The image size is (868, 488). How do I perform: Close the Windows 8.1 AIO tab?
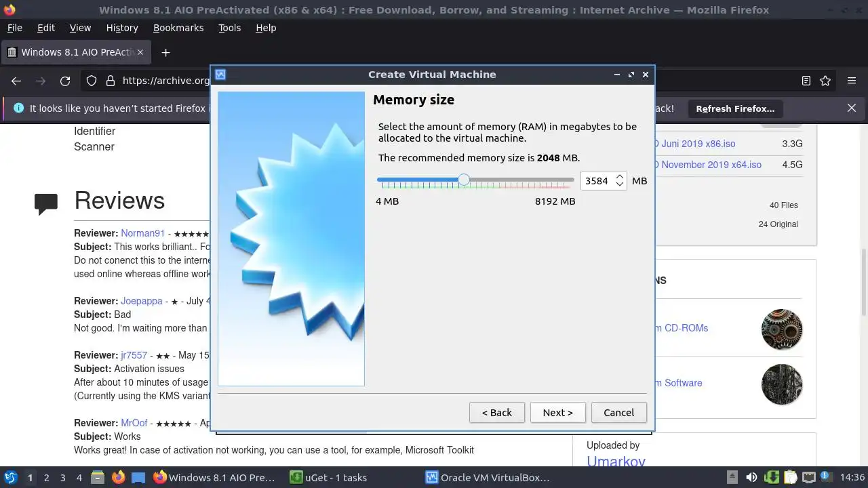point(141,52)
